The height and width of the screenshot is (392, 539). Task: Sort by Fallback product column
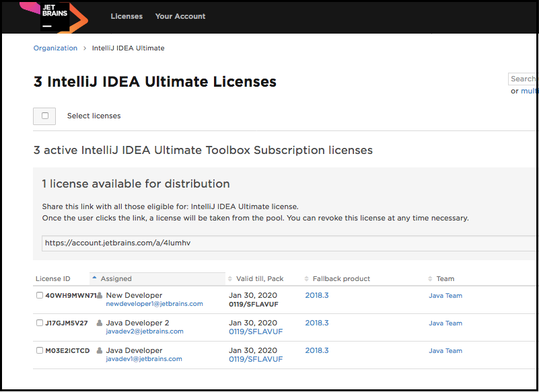point(341,278)
